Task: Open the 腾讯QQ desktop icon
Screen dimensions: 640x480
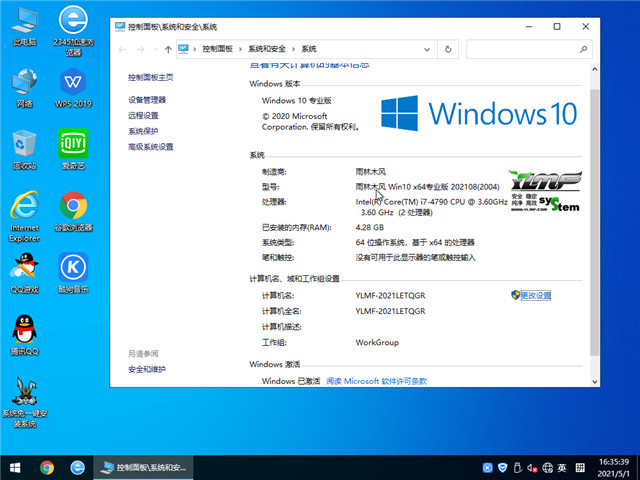Action: [x=24, y=336]
